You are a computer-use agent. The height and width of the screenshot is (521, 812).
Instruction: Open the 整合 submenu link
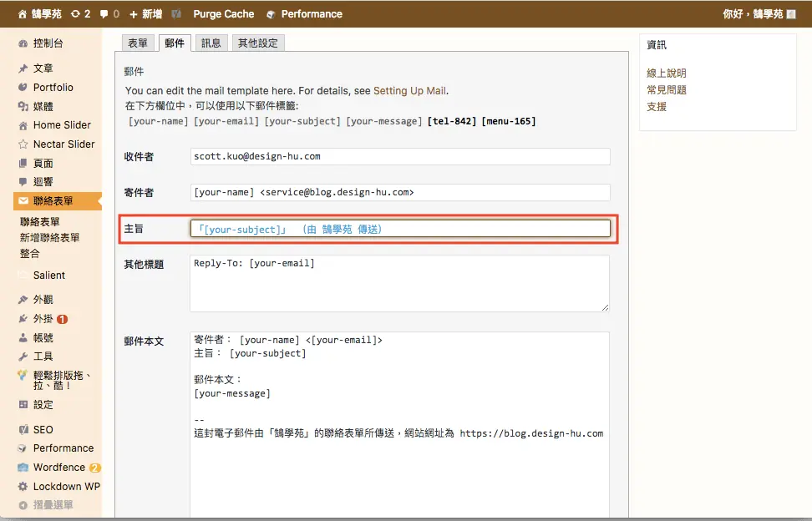pos(29,254)
